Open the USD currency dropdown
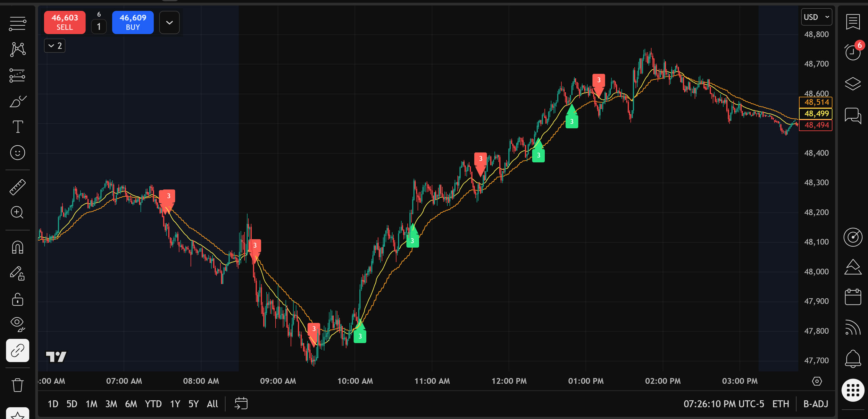868x419 pixels. 816,17
